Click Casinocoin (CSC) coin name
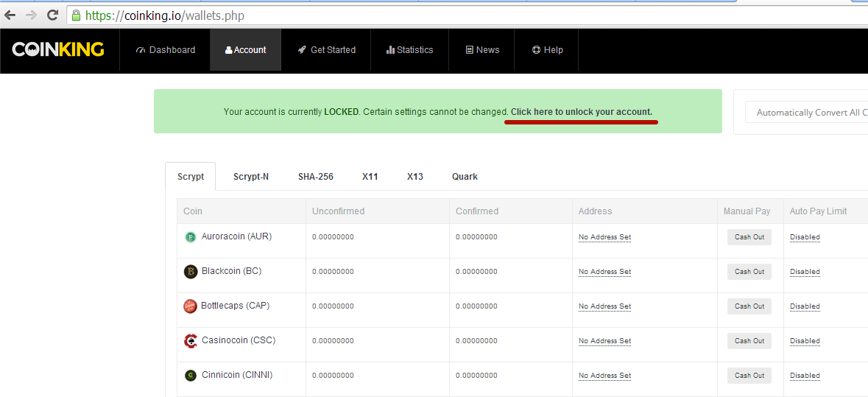 coord(239,340)
